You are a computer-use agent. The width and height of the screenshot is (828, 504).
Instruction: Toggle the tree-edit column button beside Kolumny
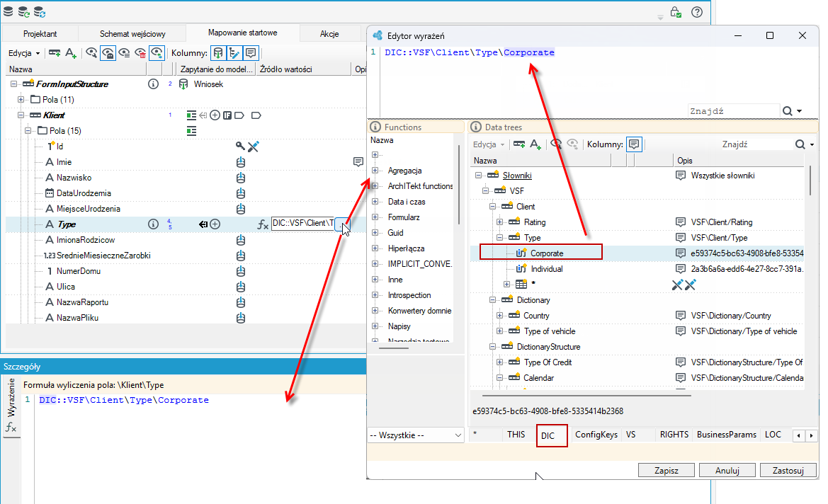click(x=234, y=53)
